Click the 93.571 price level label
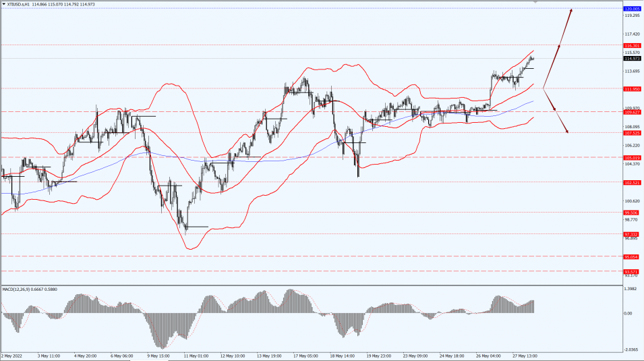644x361 pixels. pyautogui.click(x=631, y=271)
